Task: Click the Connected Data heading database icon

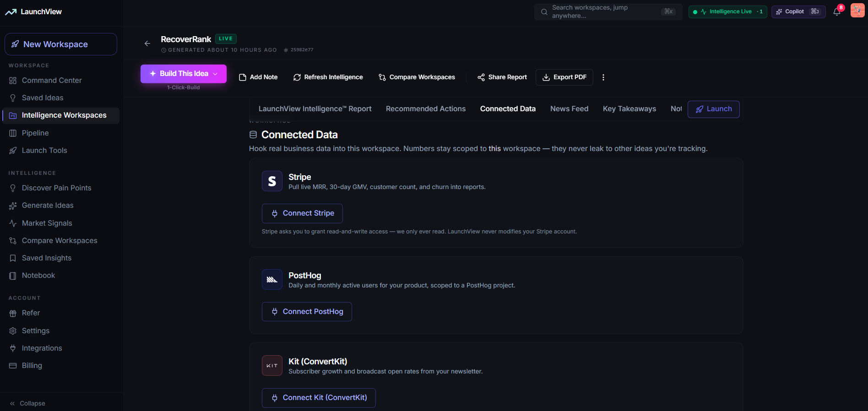Action: click(253, 135)
